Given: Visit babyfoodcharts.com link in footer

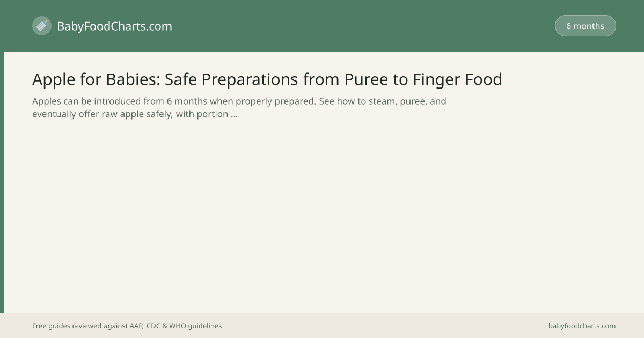Looking at the screenshot, I should 582,326.
